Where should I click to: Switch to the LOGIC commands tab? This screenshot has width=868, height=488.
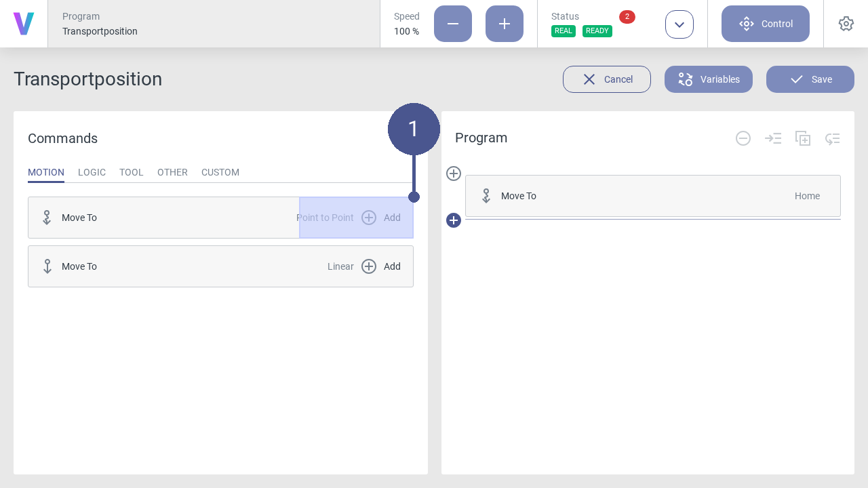(92, 172)
